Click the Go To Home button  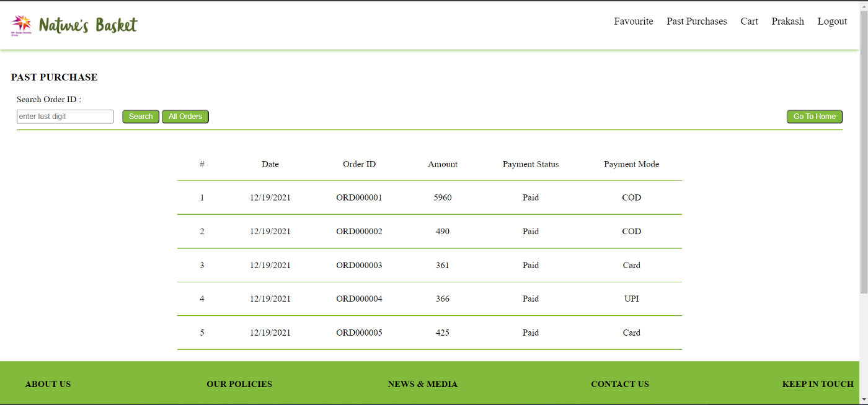point(814,116)
